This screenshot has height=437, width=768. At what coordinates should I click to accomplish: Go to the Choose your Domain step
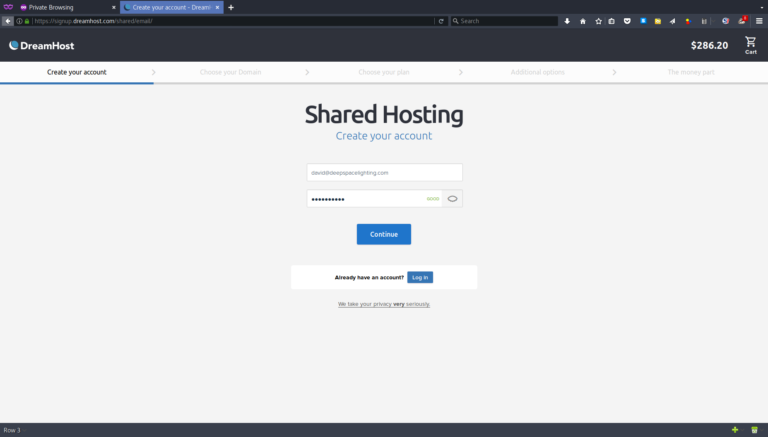pyautogui.click(x=230, y=72)
